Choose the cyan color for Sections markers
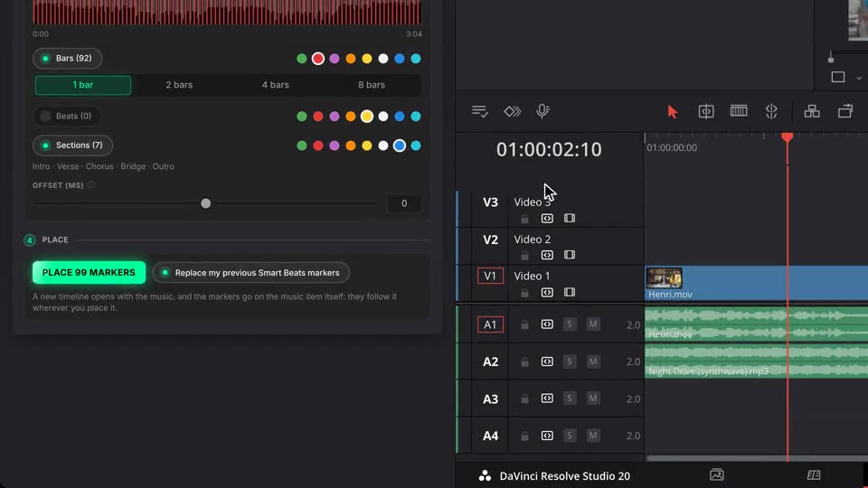 pyautogui.click(x=416, y=145)
